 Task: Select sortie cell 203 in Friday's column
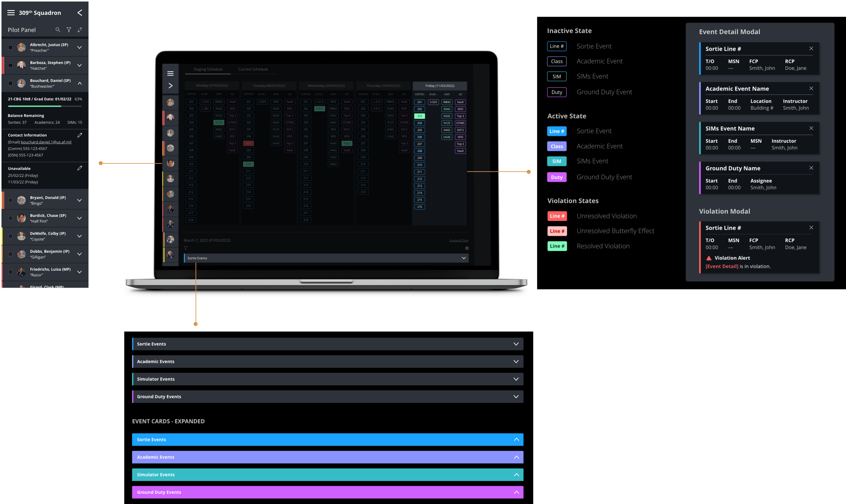point(420,116)
